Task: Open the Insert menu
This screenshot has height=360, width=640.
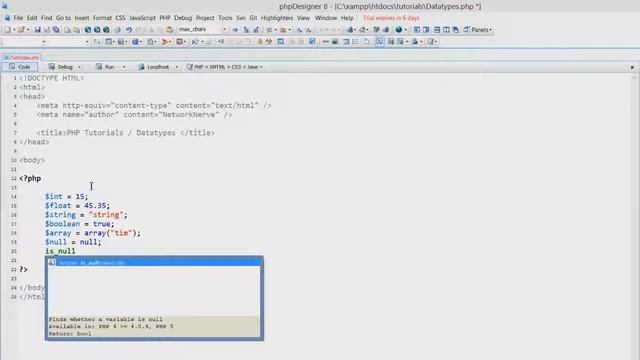Action: coord(82,18)
